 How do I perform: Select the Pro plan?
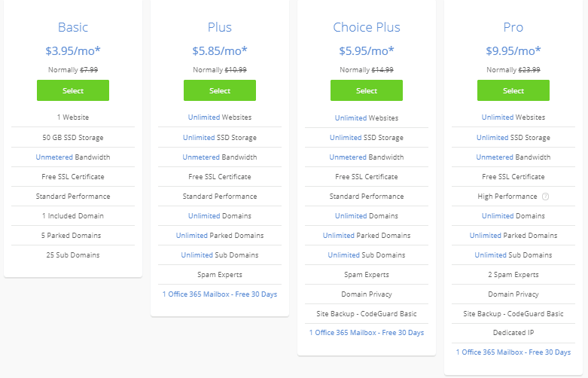coord(513,90)
